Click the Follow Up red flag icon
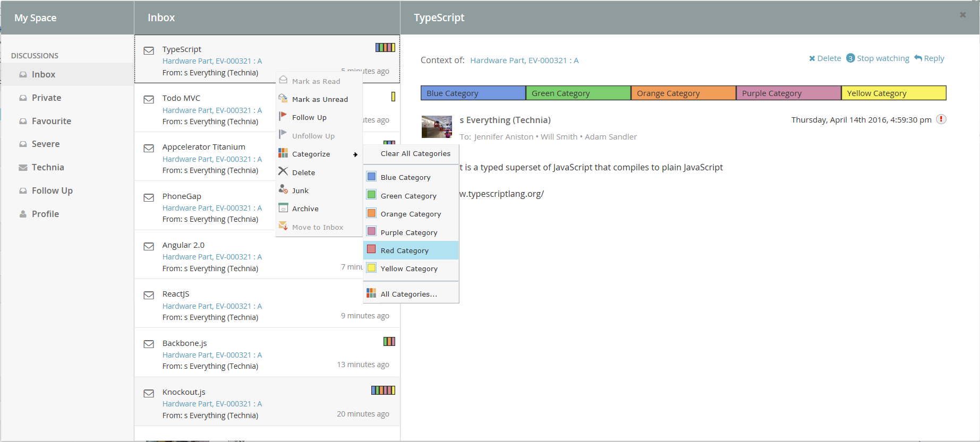This screenshot has width=980, height=442. coord(283,117)
